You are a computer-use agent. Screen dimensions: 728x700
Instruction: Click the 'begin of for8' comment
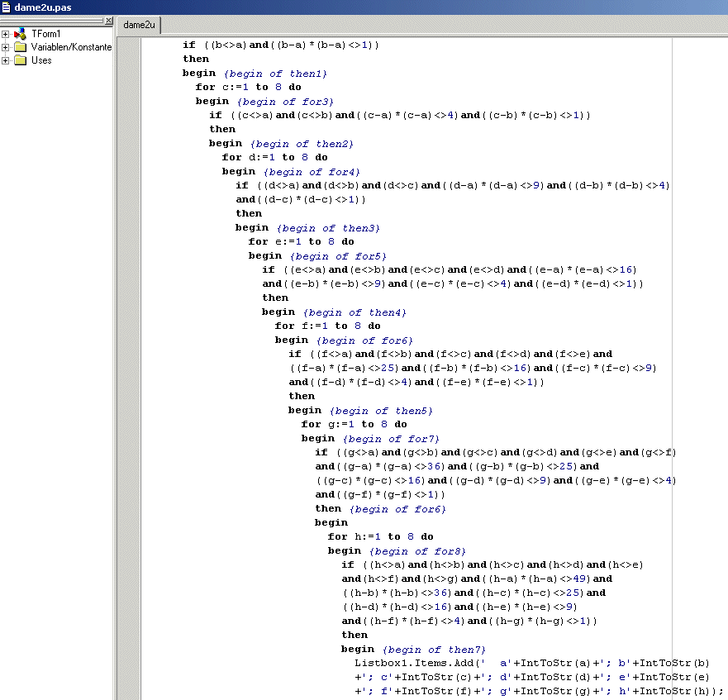[418, 550]
